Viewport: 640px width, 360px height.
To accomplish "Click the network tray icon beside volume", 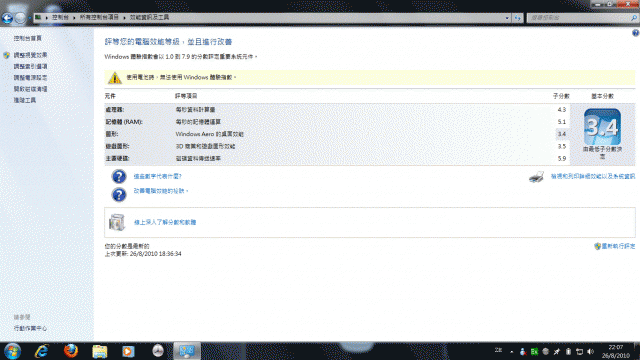I will pos(579,351).
